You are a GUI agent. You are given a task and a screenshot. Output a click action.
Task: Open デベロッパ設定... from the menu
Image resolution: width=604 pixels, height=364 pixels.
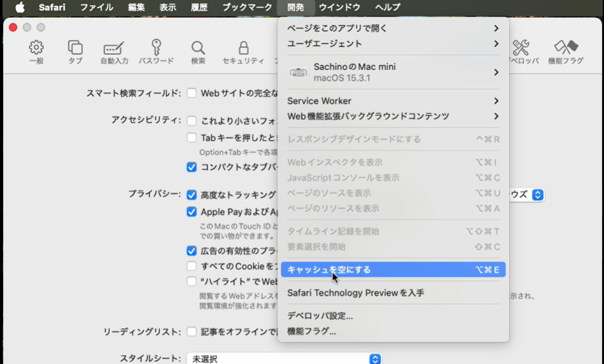pyautogui.click(x=320, y=316)
